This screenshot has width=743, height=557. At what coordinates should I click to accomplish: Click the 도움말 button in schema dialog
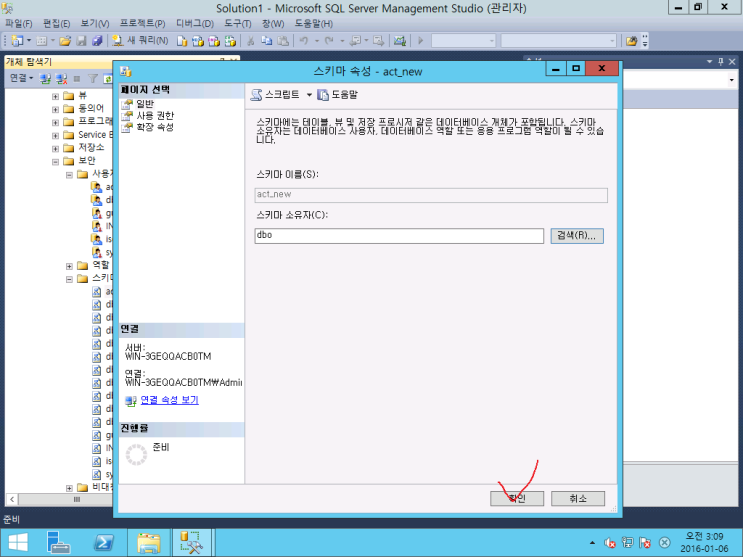tap(338, 95)
